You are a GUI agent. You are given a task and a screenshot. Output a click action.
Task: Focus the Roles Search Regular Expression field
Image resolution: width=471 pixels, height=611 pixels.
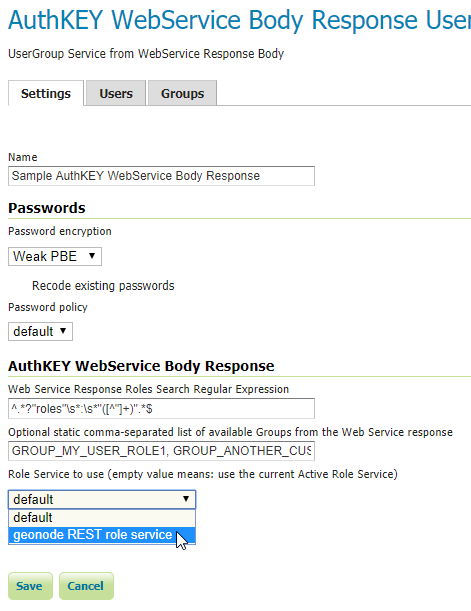[x=161, y=408]
